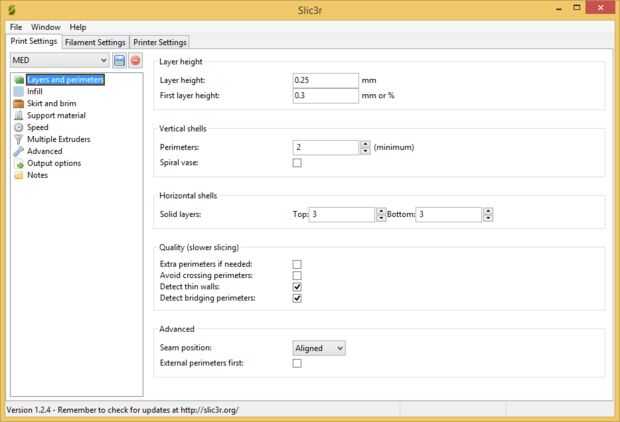
Task: Decrease Bottom solid layers value
Action: point(488,218)
